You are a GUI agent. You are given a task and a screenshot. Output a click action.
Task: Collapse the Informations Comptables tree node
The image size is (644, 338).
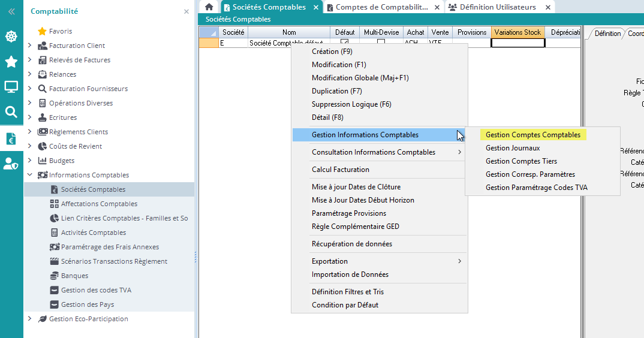pyautogui.click(x=30, y=175)
